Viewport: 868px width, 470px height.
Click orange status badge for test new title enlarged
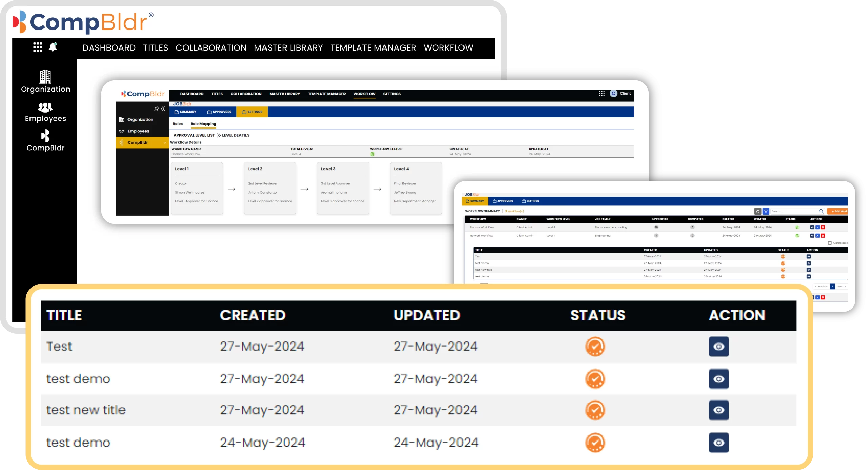point(595,410)
